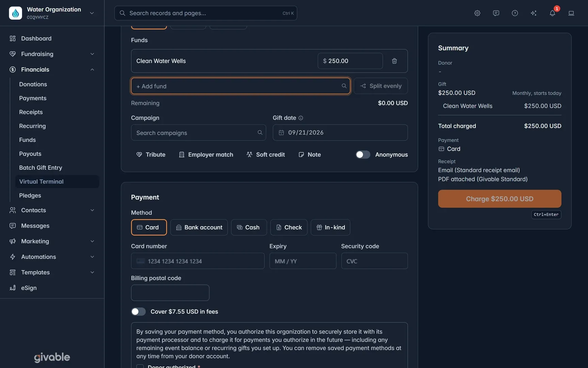Click the Water Organization logo

[15, 13]
